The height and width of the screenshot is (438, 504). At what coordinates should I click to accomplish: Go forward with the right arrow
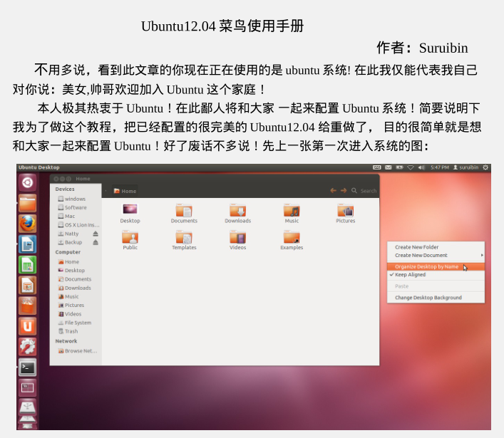pos(344,191)
